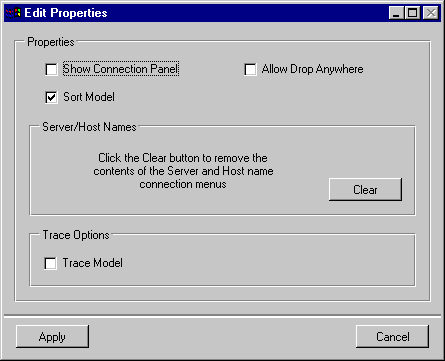Enable the Show Connection Panel checkbox

51,69
